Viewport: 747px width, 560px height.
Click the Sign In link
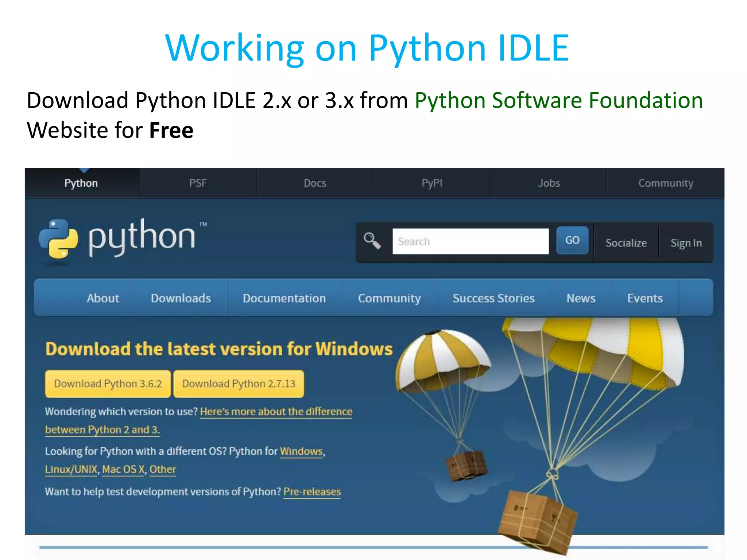pos(686,243)
